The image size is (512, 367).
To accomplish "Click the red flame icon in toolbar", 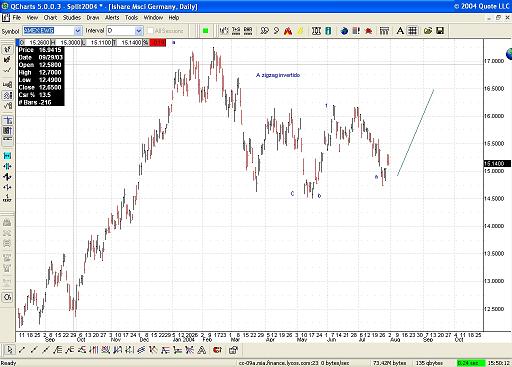I will click(288, 31).
